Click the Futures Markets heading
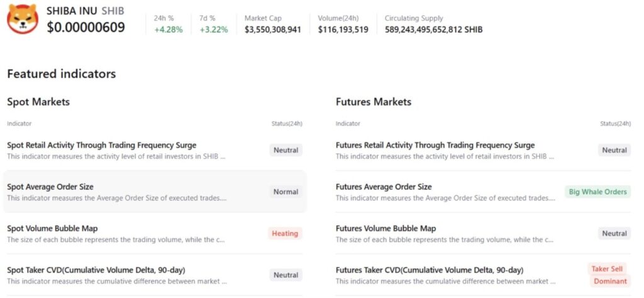 (x=374, y=102)
